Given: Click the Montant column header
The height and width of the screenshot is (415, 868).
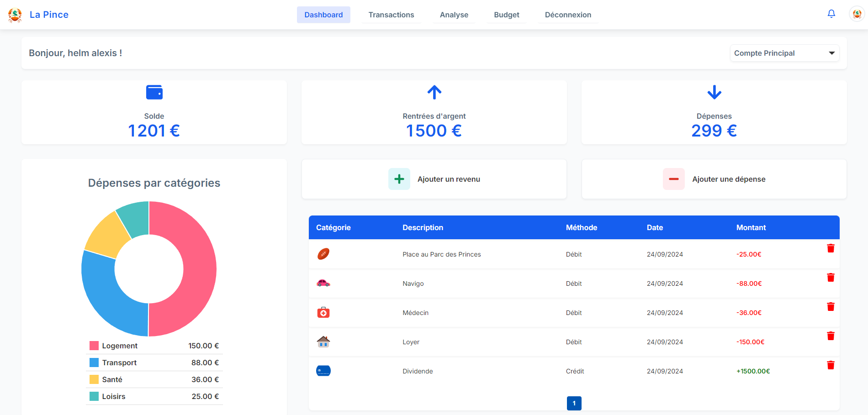Looking at the screenshot, I should click(751, 227).
